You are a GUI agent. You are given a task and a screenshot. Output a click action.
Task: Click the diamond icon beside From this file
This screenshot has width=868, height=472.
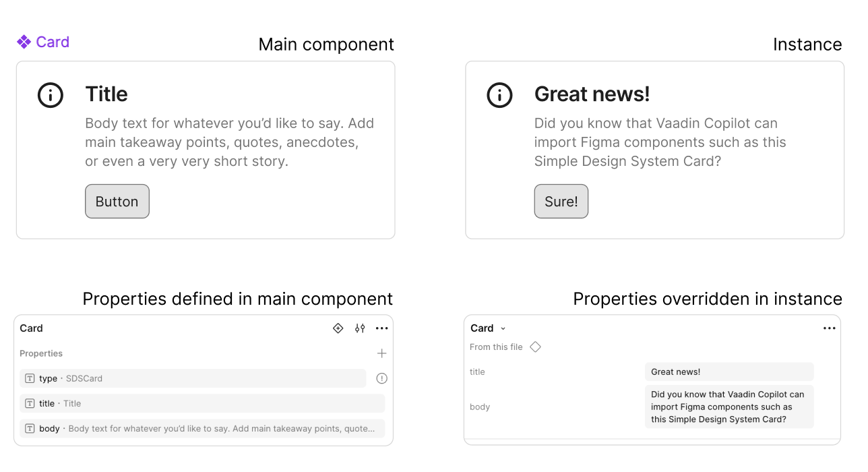pyautogui.click(x=535, y=346)
